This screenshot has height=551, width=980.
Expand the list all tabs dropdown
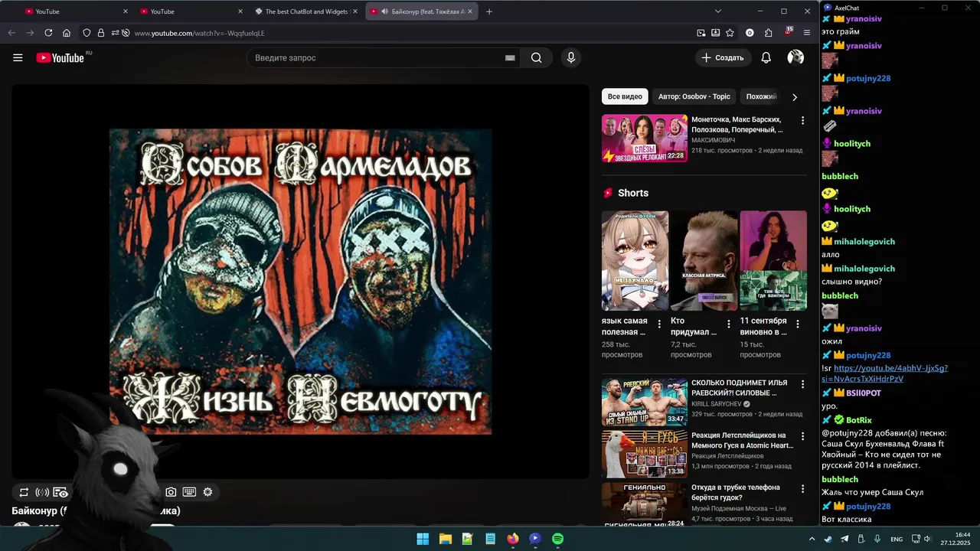coord(717,11)
